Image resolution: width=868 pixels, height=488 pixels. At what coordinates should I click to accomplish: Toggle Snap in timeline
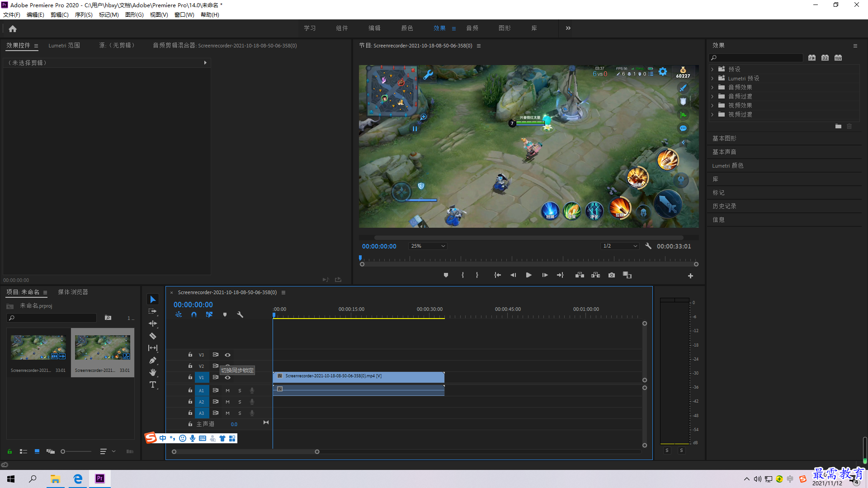pyautogui.click(x=194, y=314)
